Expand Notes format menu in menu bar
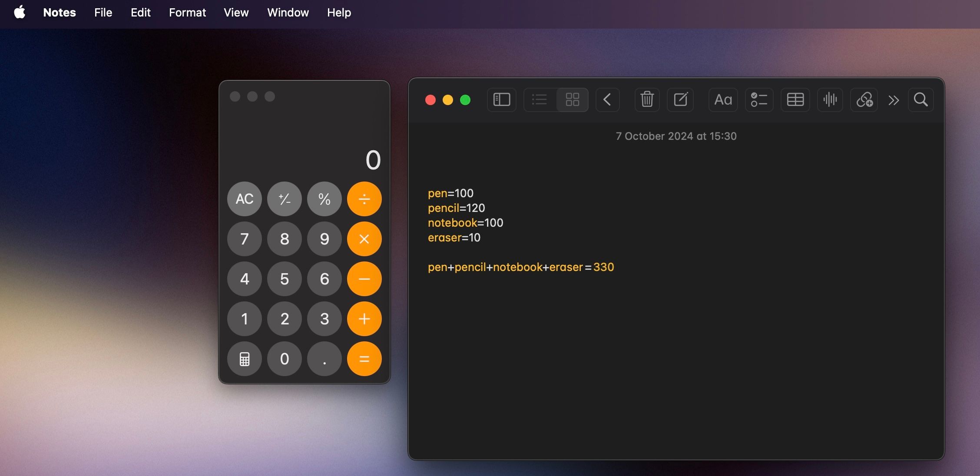980x476 pixels. click(x=188, y=12)
